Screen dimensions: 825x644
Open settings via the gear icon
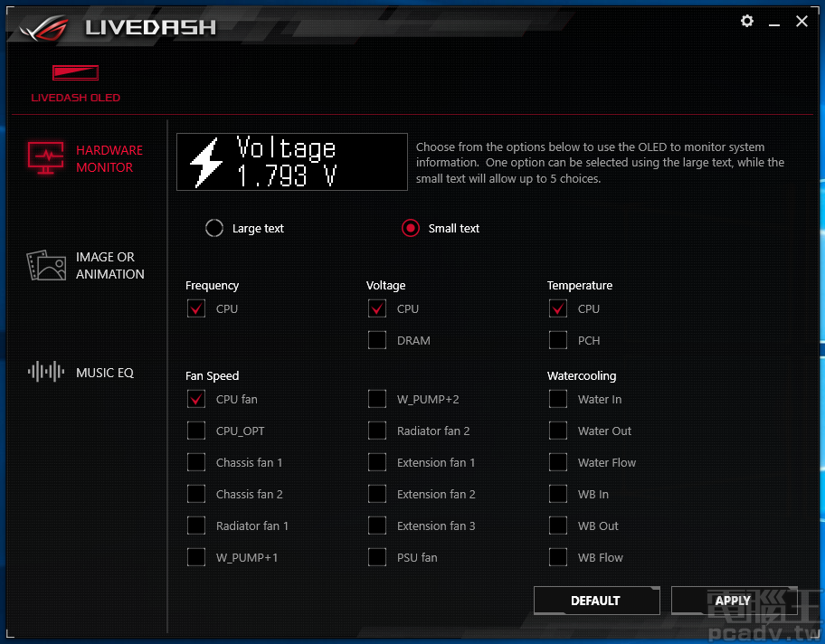[x=746, y=21]
